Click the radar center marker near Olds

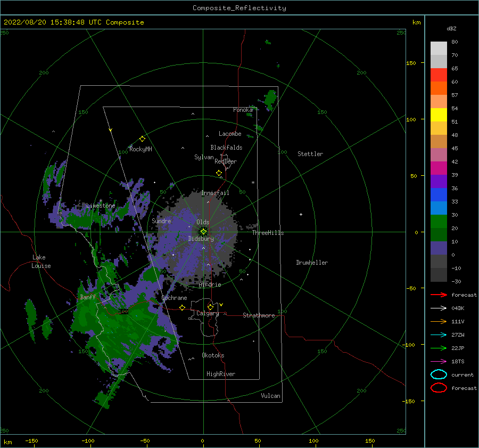click(x=203, y=232)
